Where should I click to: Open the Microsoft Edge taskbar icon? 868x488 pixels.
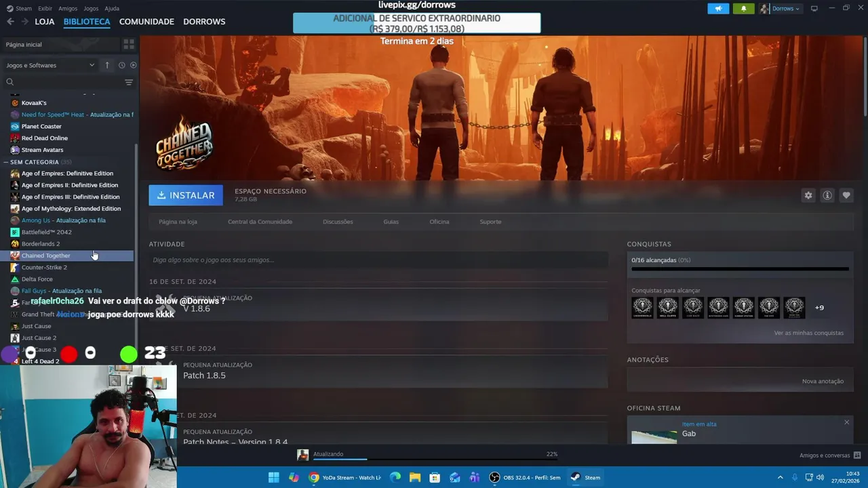pyautogui.click(x=395, y=477)
